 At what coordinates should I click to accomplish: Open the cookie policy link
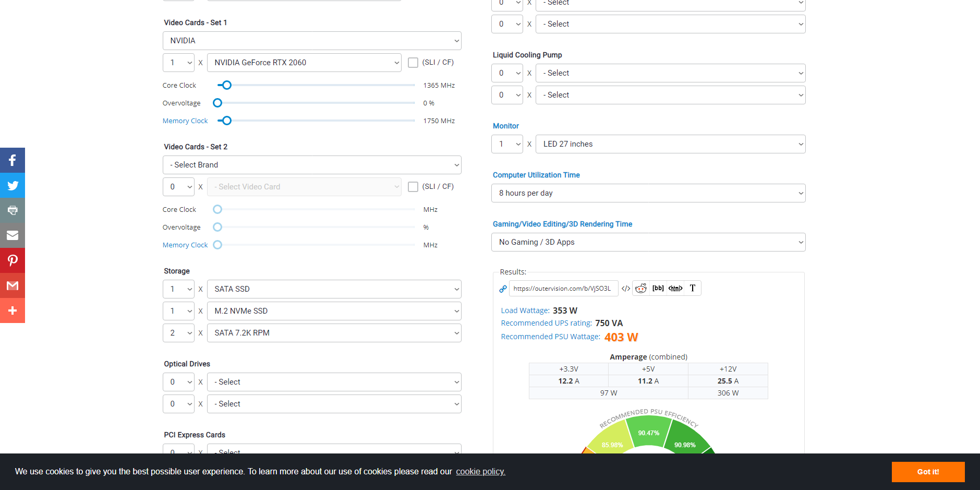(480, 472)
